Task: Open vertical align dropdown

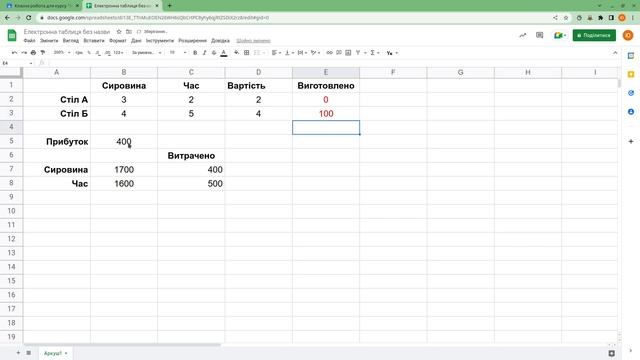Action: pos(289,53)
